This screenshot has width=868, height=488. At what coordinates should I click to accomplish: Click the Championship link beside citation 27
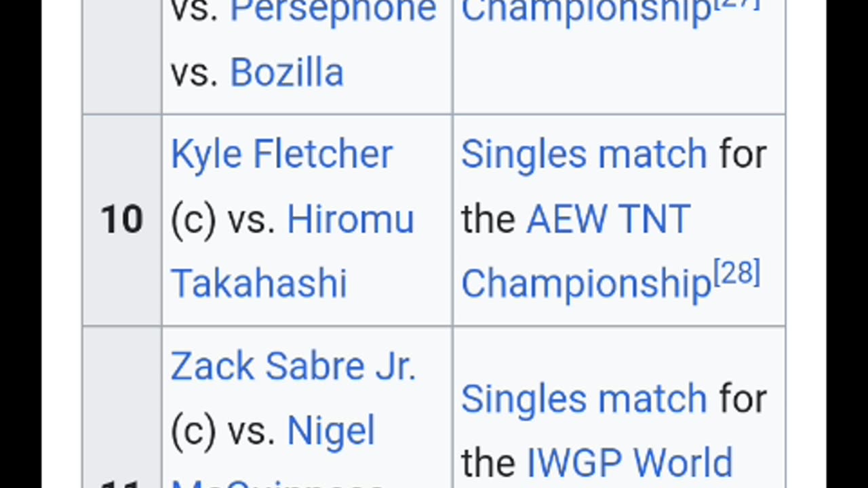coord(586,11)
